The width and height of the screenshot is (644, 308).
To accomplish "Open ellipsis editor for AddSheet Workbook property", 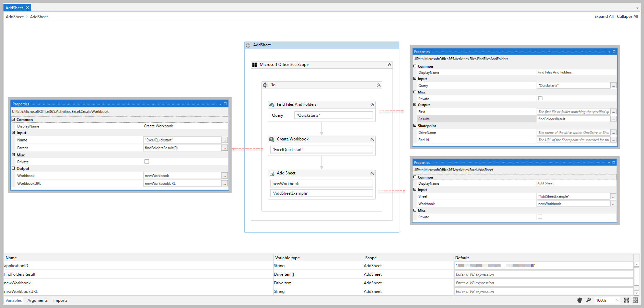I will (x=613, y=204).
